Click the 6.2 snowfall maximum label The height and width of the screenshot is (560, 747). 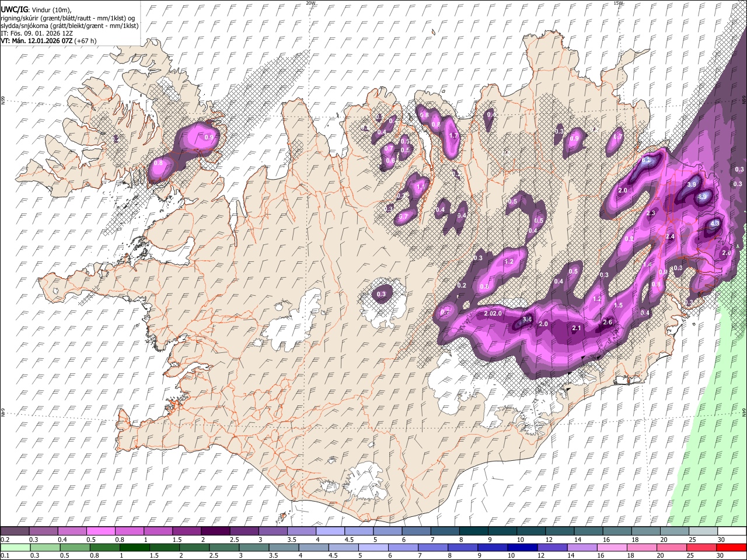pos(647,160)
